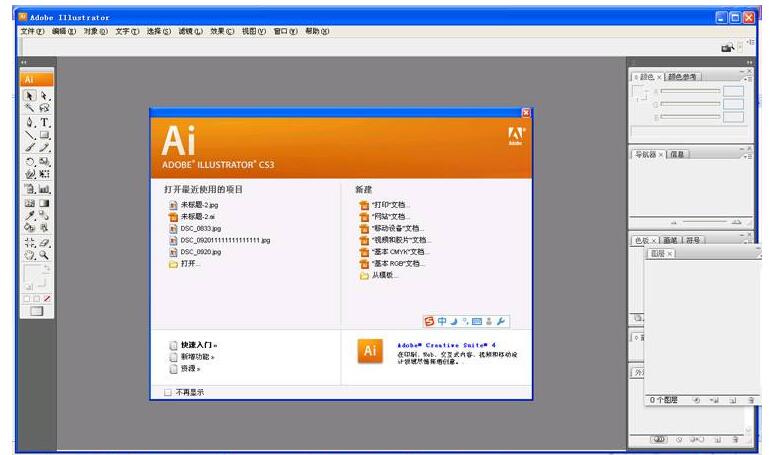This screenshot has width=773, height=455.
Task: Select the Scale tool
Action: coord(44,161)
